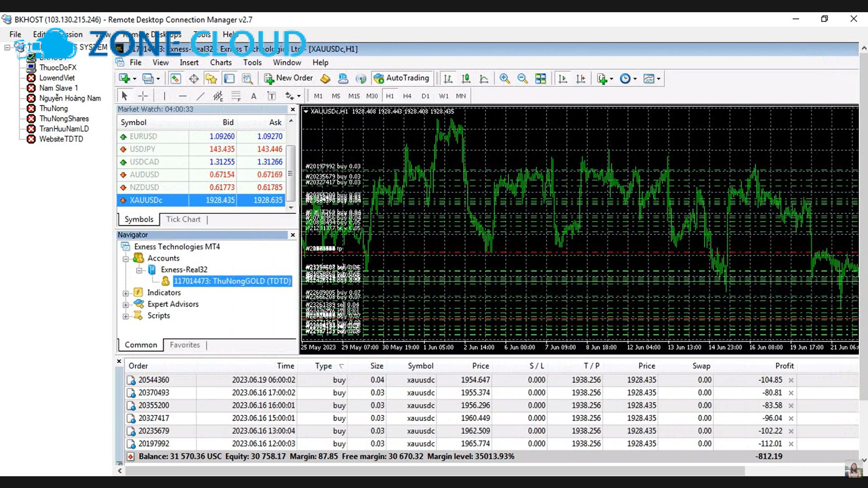868x488 pixels.
Task: Select the XAUUSDc symbol in Market Watch
Action: (146, 200)
